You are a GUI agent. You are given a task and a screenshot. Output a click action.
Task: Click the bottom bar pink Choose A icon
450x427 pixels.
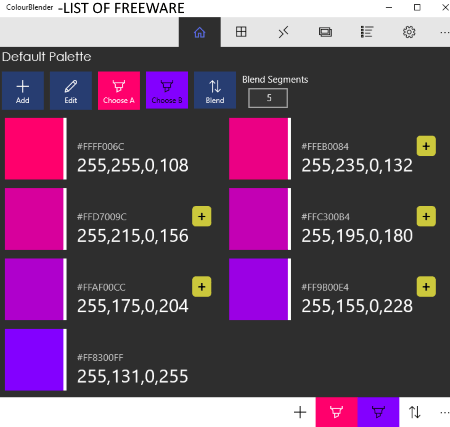point(336,412)
